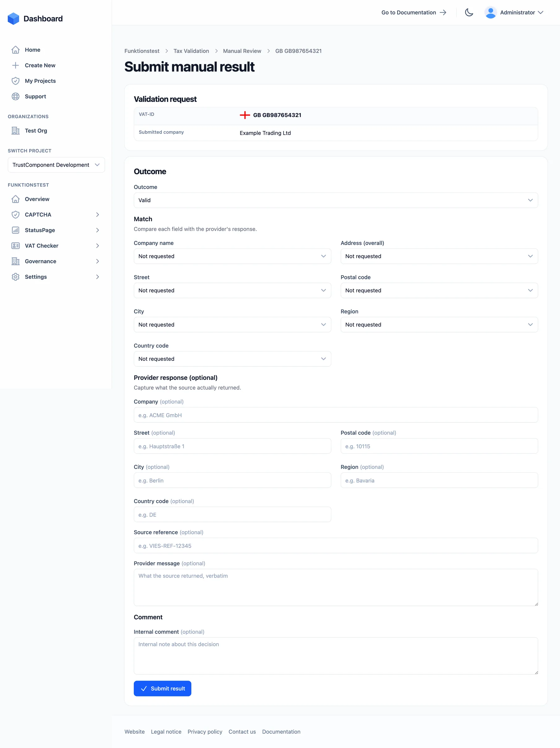Click the arrow icon next to Go to Documentation
Viewport: 560px width, 748px height.
click(x=443, y=12)
